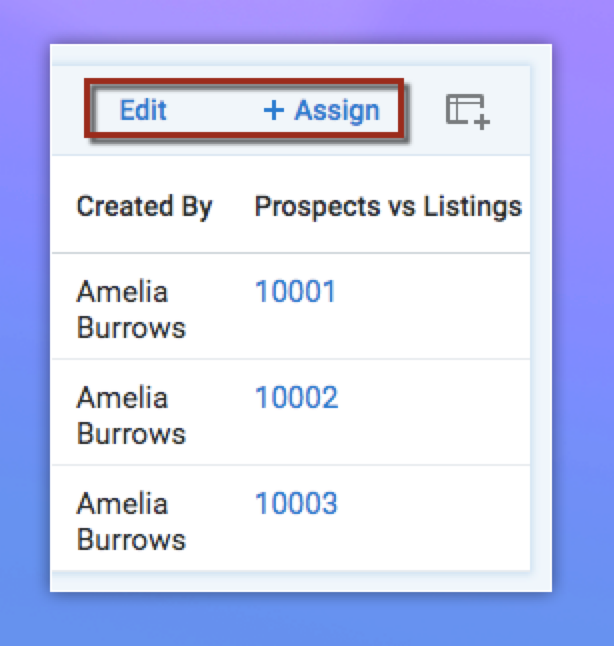The image size is (614, 646).
Task: Sort by the Created By column header
Action: [x=144, y=207]
